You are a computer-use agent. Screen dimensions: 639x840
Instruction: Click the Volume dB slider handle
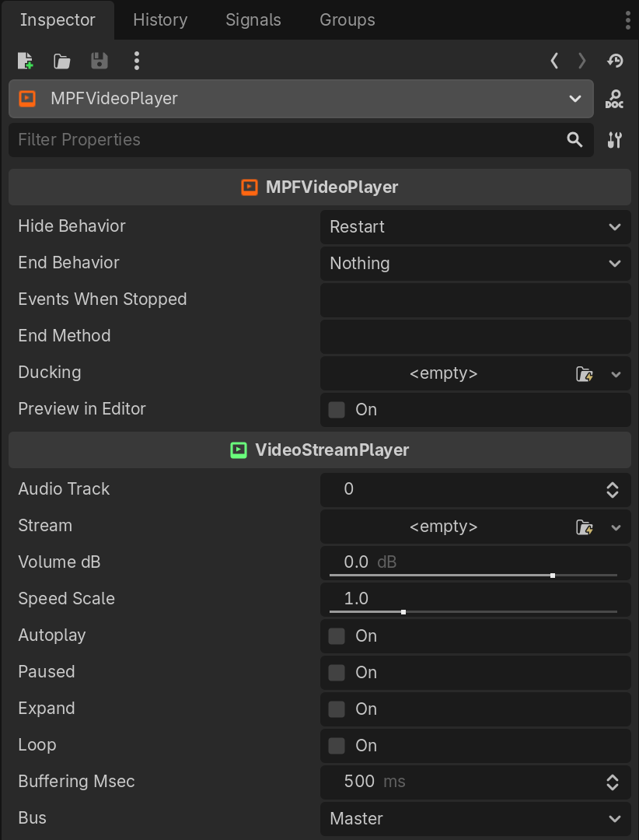pyautogui.click(x=552, y=576)
